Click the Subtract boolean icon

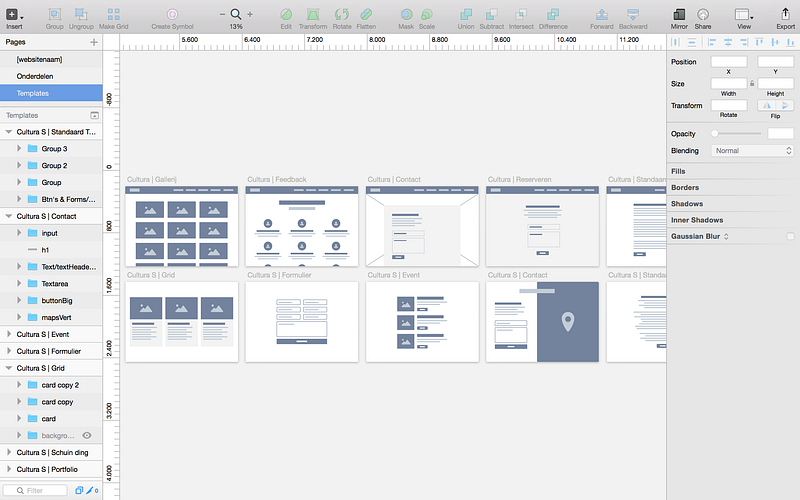point(491,14)
